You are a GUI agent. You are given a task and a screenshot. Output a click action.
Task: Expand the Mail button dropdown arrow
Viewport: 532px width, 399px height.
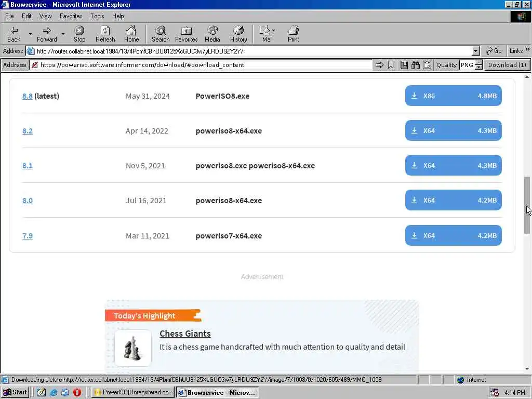(x=273, y=31)
